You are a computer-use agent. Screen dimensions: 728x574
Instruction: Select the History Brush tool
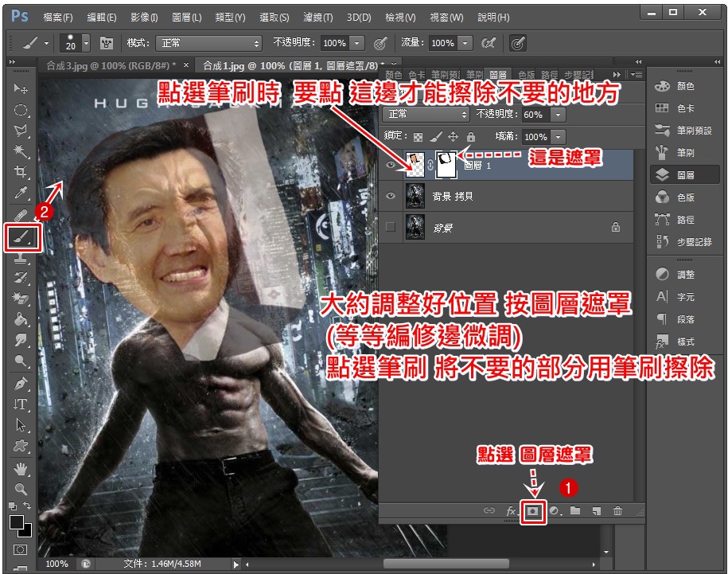tap(21, 278)
